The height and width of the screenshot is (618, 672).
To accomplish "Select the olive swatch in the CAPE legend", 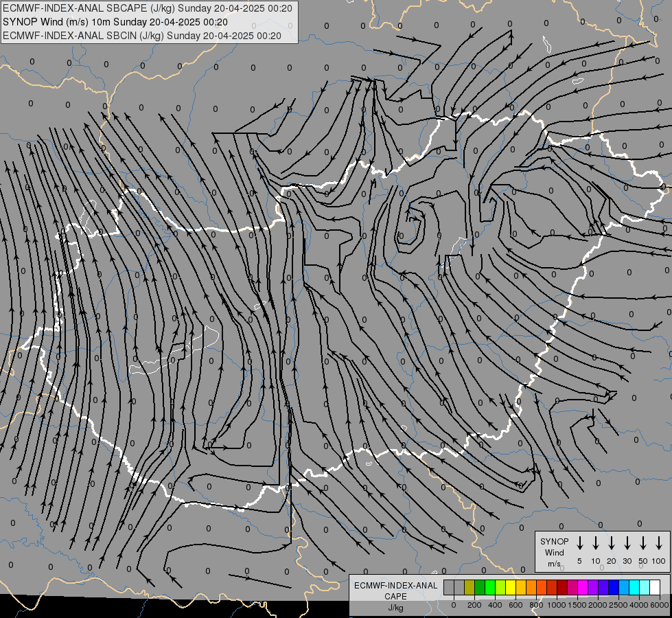I will (470, 587).
